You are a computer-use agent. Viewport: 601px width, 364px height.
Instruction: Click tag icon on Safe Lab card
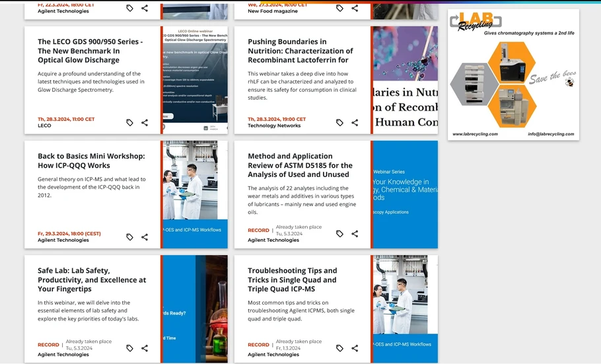[x=129, y=348]
